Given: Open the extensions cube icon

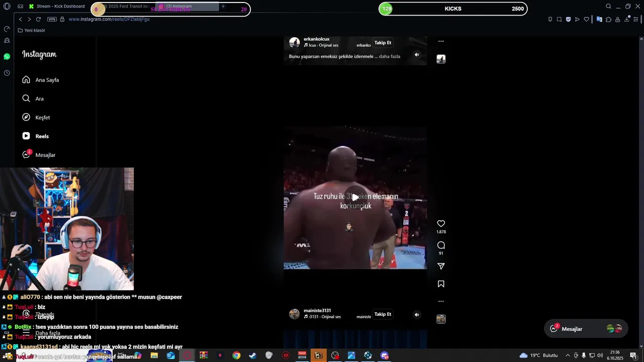Looking at the screenshot, I should pos(608,19).
